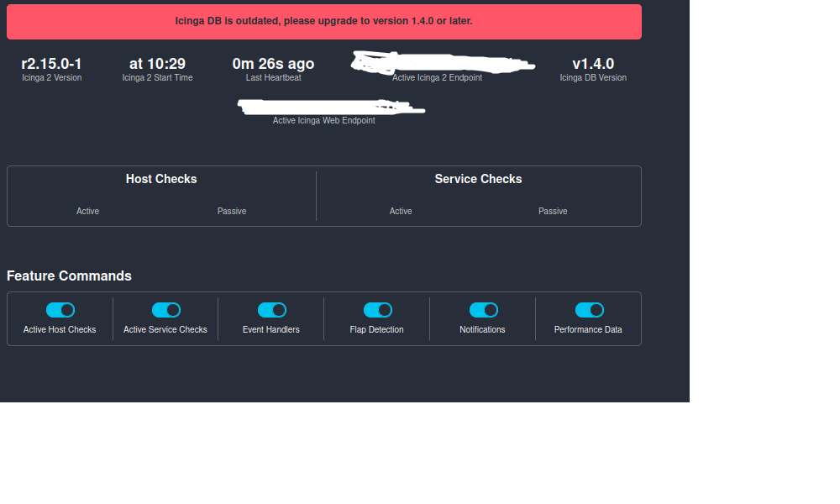Disable the Active Host Checks toggle
This screenshot has height=504, width=840.
click(x=60, y=310)
